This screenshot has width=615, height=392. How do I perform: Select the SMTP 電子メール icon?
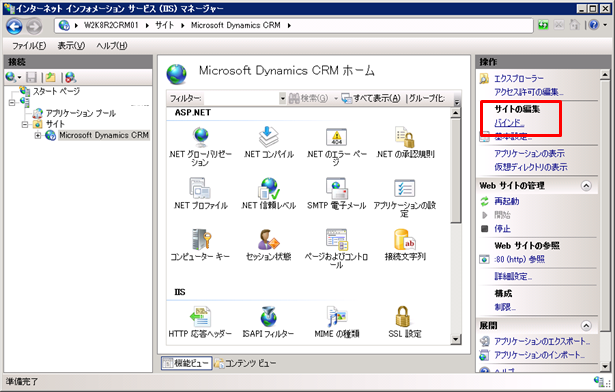(x=336, y=194)
